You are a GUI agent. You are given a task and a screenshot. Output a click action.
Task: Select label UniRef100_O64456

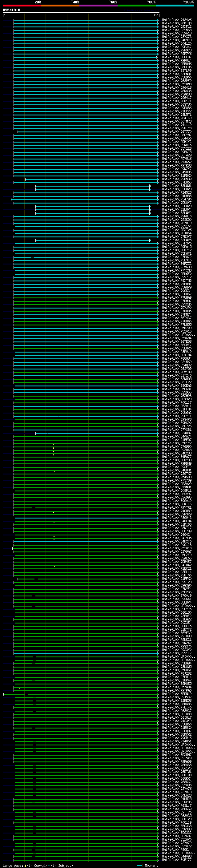177,139
